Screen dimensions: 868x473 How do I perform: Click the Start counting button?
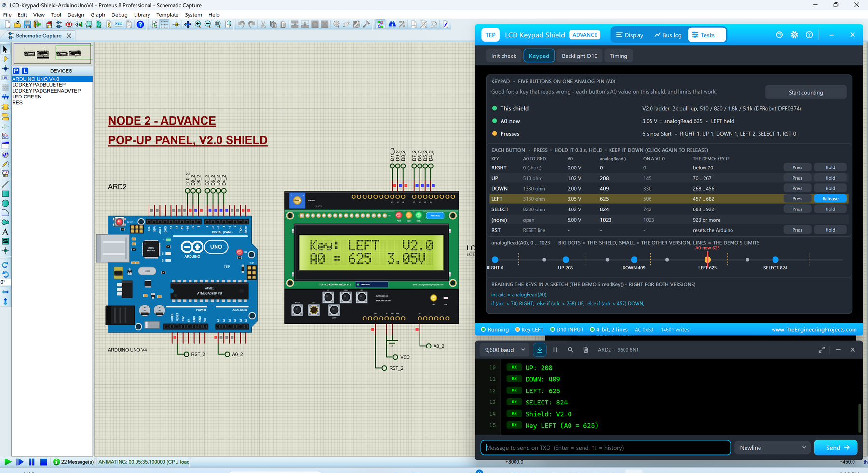[x=806, y=92]
